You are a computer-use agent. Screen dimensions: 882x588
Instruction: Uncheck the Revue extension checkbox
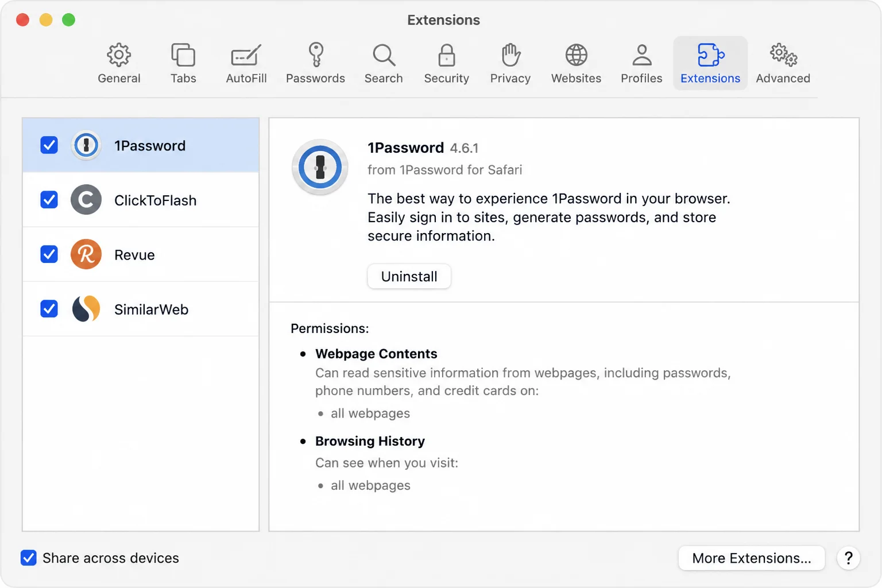[49, 254]
